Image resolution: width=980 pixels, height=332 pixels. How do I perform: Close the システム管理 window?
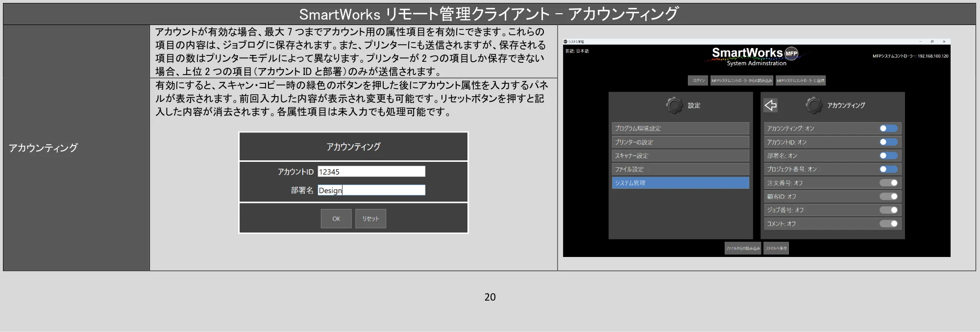click(944, 42)
